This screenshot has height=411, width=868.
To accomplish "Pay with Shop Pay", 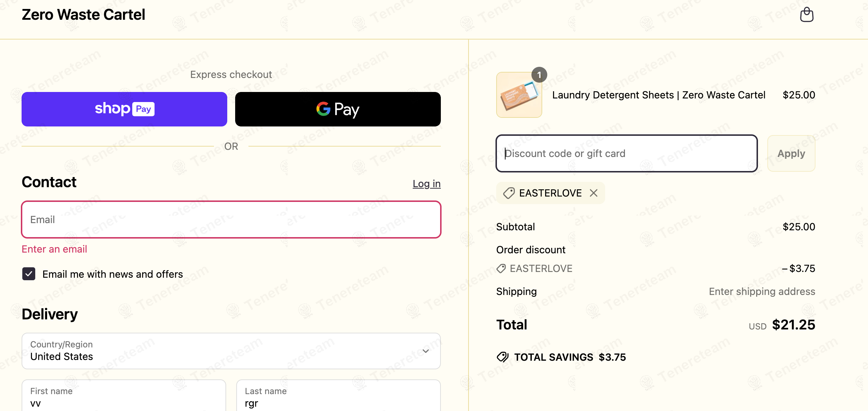I will point(124,109).
